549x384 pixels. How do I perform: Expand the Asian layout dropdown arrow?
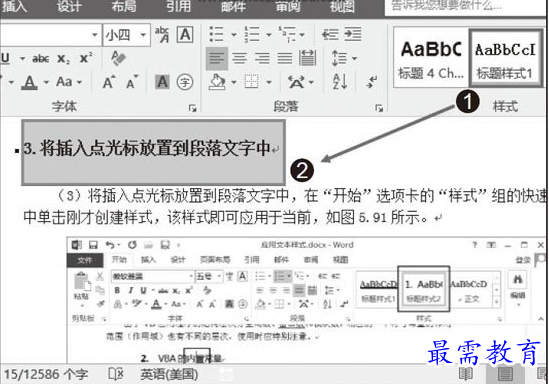coord(311,83)
